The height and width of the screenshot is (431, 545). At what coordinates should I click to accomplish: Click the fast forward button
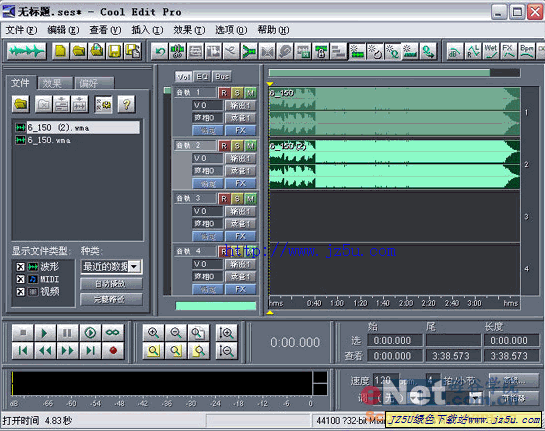(x=67, y=350)
